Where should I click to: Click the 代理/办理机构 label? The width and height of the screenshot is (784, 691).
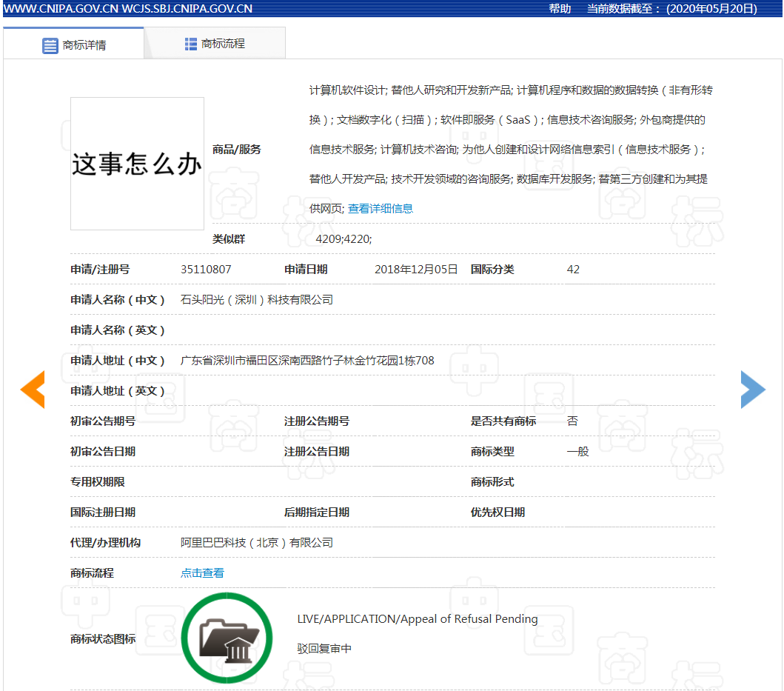point(106,542)
